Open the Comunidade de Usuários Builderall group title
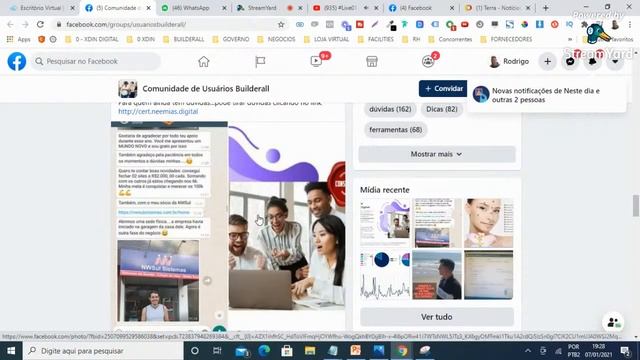Image resolution: width=640 pixels, height=360 pixels. click(x=206, y=89)
